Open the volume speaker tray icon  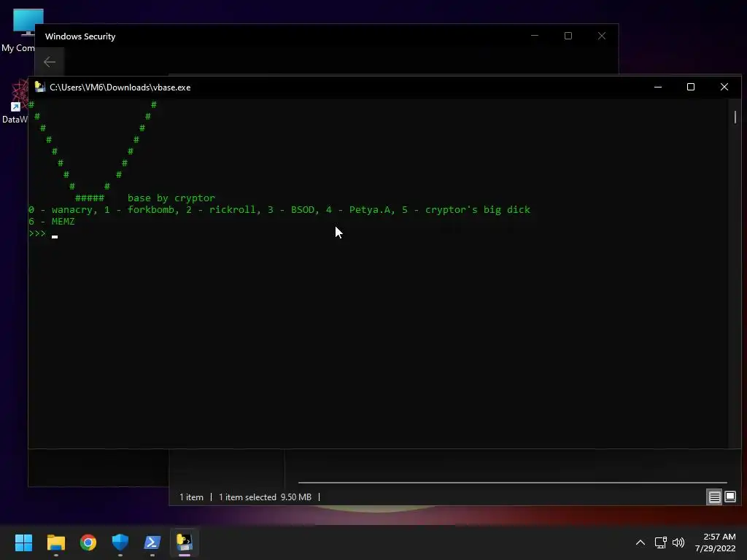click(x=678, y=542)
